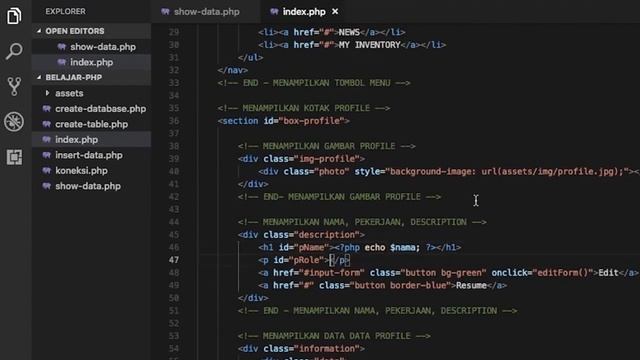The height and width of the screenshot is (360, 640).
Task: Select the index.php editor tab
Action: pos(304,11)
